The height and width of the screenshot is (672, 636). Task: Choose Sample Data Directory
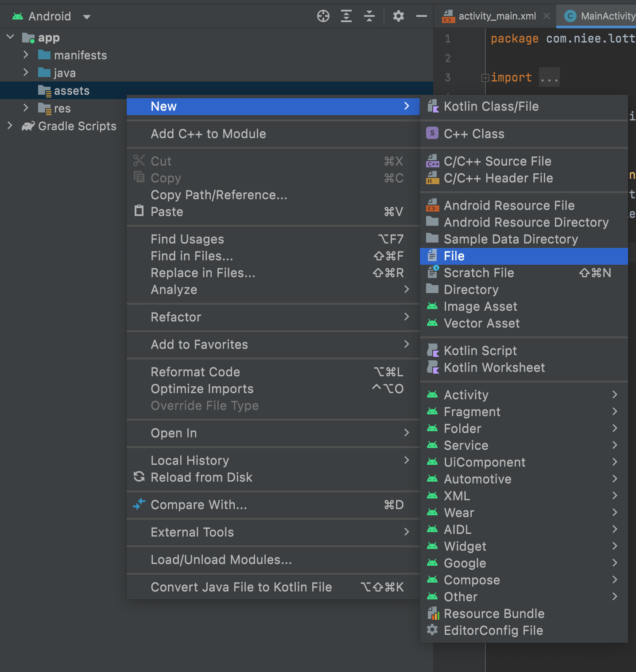click(x=524, y=239)
